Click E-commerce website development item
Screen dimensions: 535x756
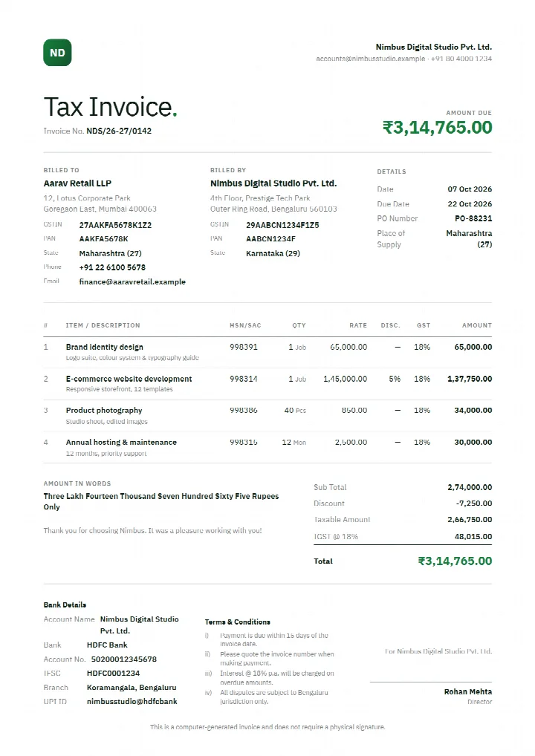click(129, 379)
